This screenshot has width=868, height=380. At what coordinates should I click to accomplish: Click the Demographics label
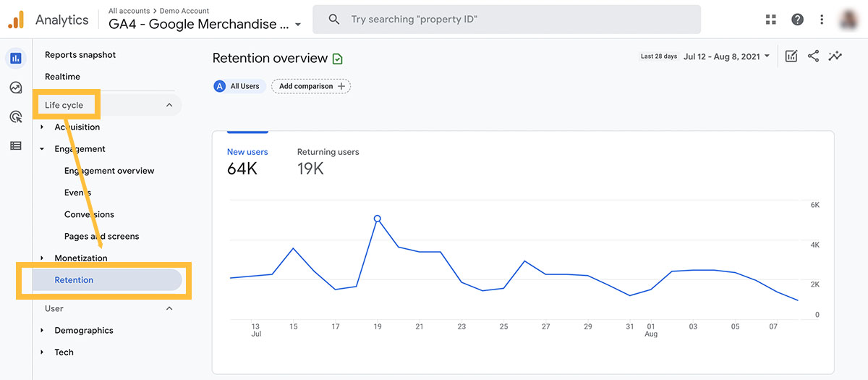click(84, 331)
